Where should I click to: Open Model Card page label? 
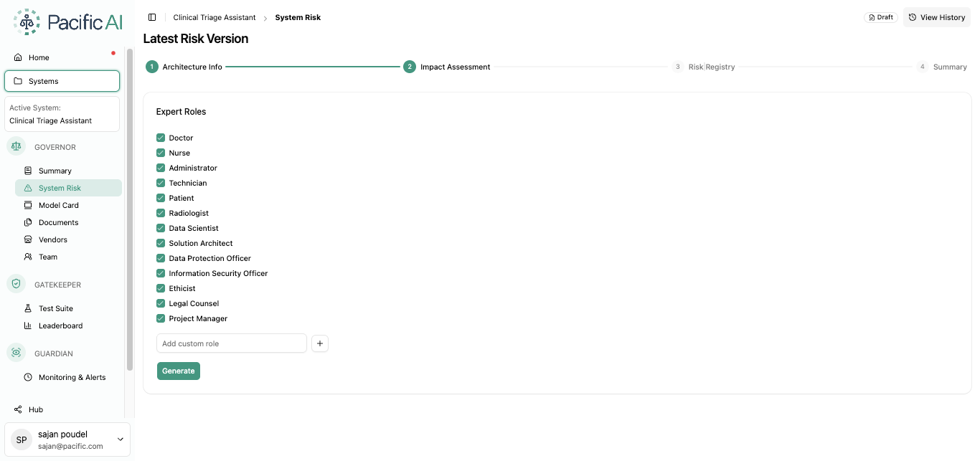tap(59, 205)
